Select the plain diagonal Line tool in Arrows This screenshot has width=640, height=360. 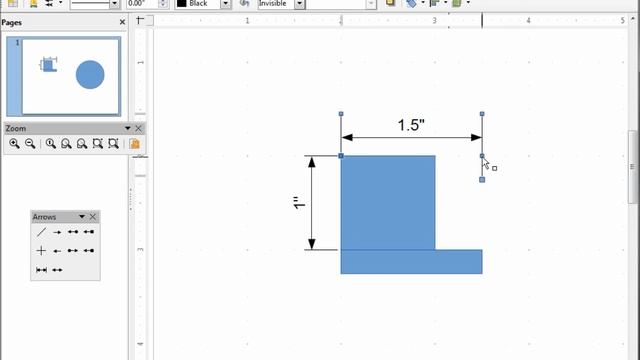[x=41, y=232]
